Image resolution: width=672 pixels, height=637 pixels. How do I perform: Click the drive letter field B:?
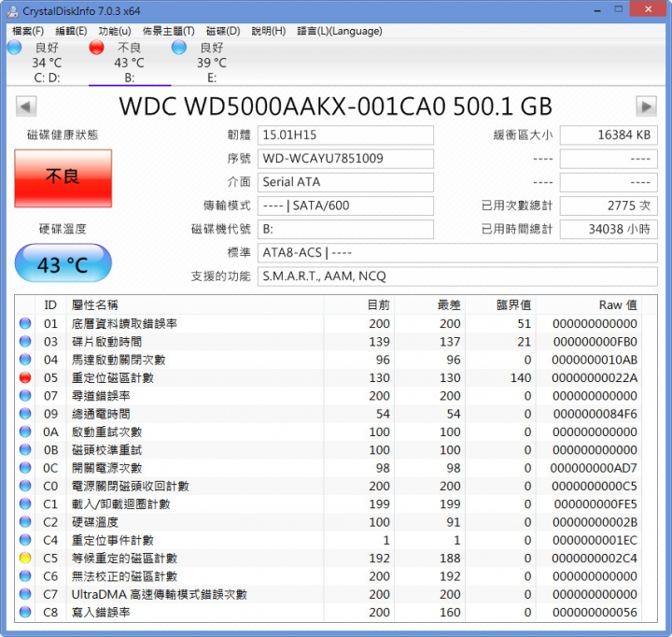tap(345, 230)
